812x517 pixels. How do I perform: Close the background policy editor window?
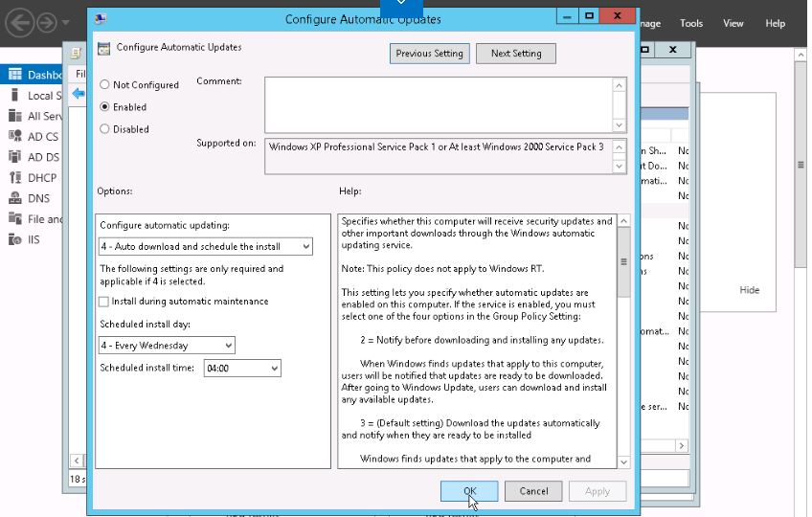pyautogui.click(x=673, y=50)
